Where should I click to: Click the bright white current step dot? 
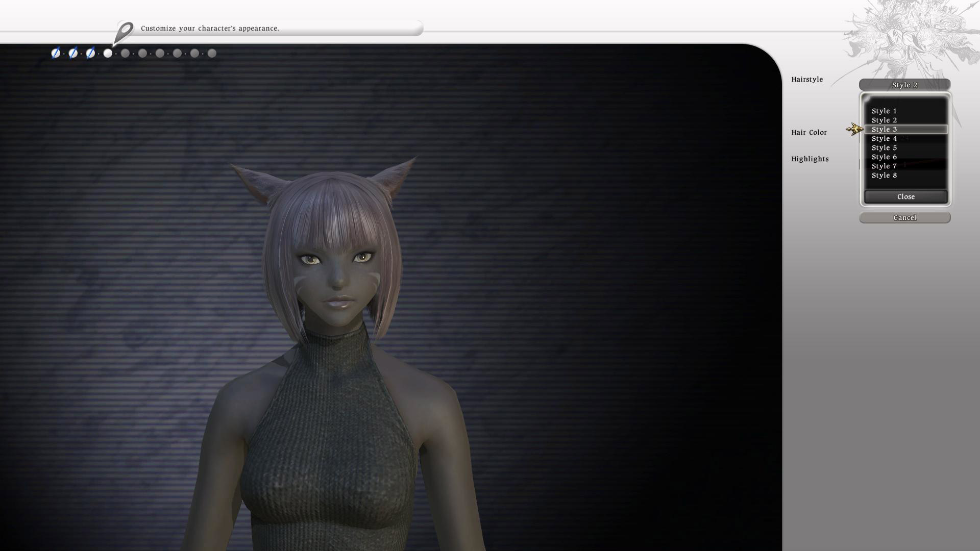pyautogui.click(x=108, y=53)
